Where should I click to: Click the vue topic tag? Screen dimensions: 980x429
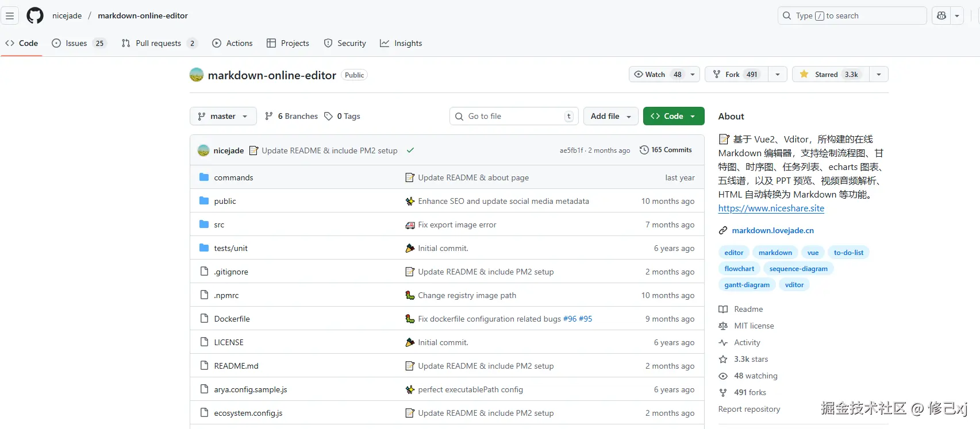(813, 253)
